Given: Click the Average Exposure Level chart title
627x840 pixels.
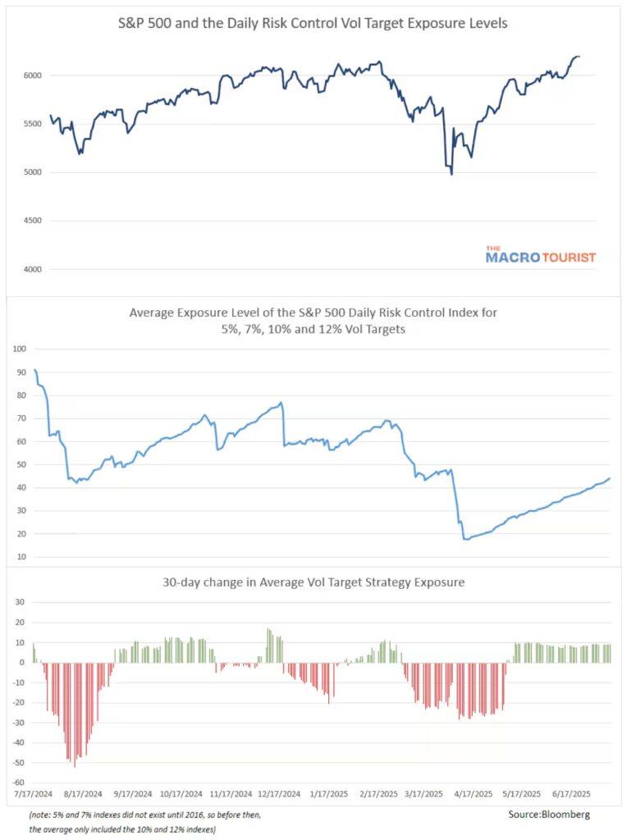Looking at the screenshot, I should [313, 319].
